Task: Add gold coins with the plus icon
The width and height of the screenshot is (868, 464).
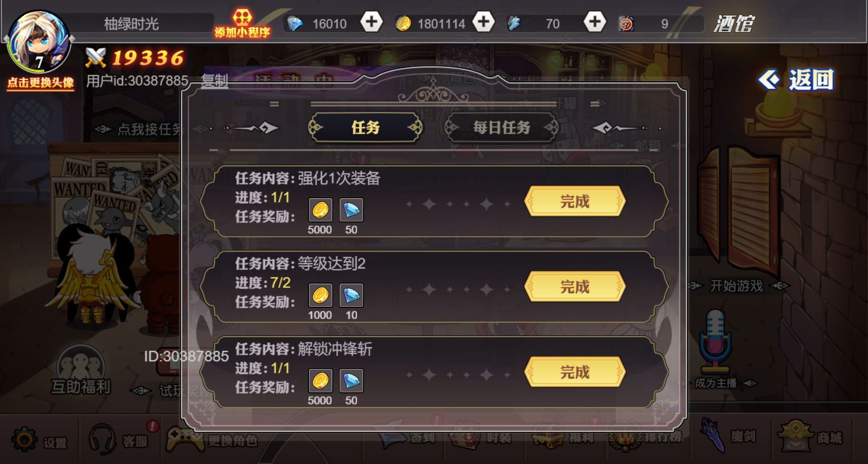Action: [x=483, y=22]
